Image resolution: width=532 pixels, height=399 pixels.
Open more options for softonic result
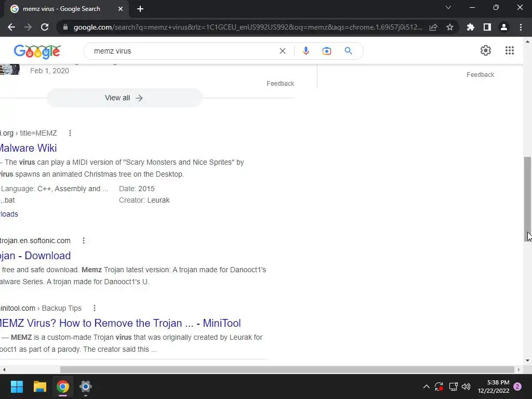pyautogui.click(x=84, y=241)
